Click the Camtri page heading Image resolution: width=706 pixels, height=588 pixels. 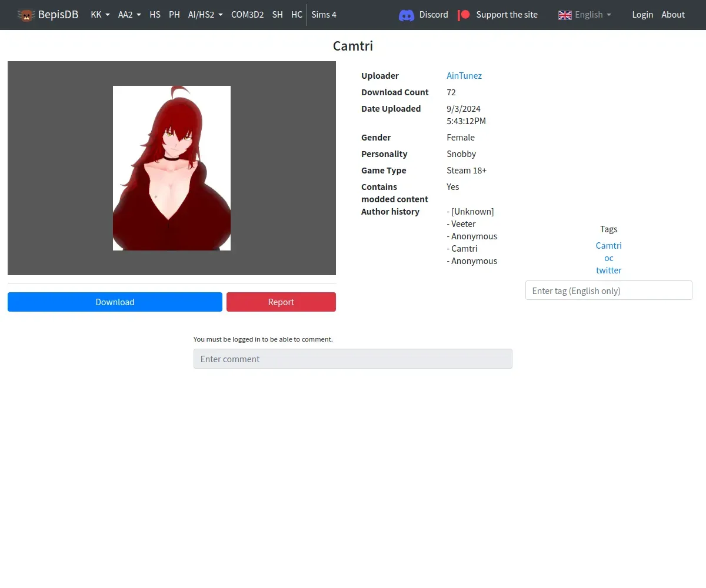[x=353, y=46]
